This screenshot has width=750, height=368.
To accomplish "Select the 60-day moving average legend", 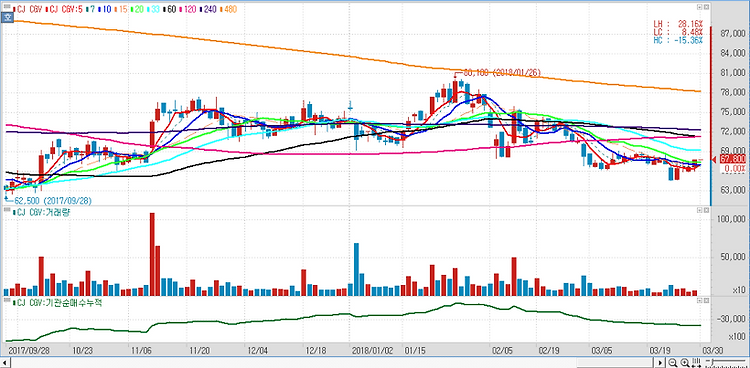I will pyautogui.click(x=170, y=9).
